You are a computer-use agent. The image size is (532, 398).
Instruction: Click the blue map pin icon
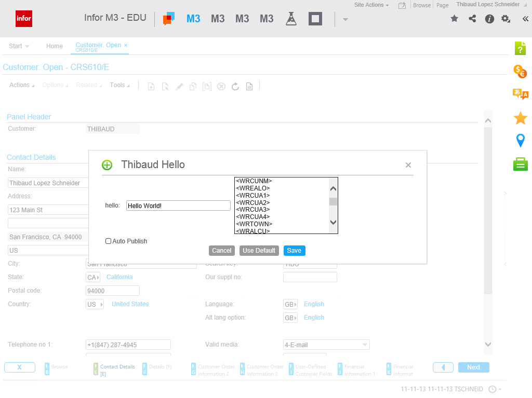[x=520, y=140]
